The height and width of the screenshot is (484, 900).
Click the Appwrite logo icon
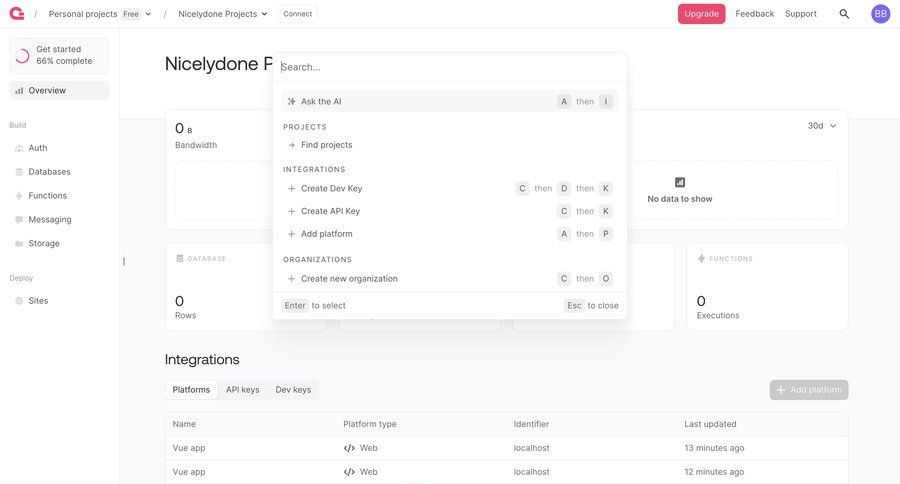tap(17, 13)
